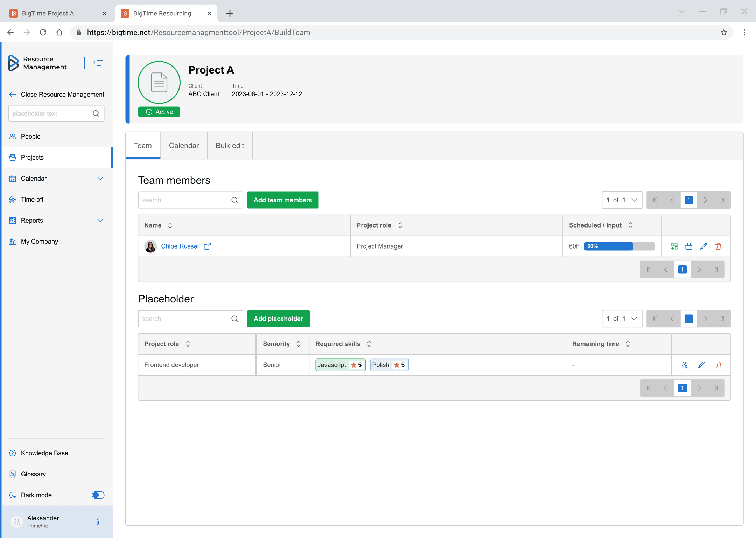
Task: Click the edit pencil in Chloe Russel's row
Action: pos(703,246)
